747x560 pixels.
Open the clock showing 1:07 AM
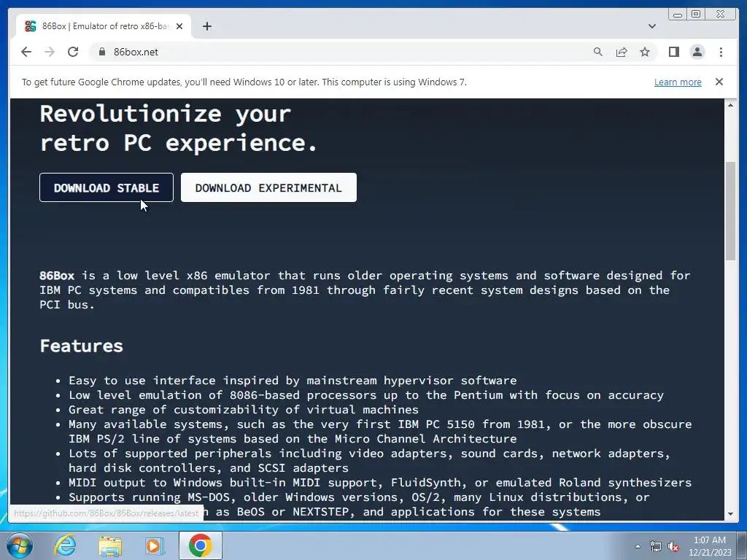(x=710, y=546)
